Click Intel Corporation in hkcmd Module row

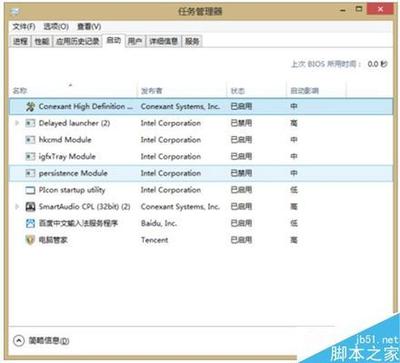pos(171,140)
